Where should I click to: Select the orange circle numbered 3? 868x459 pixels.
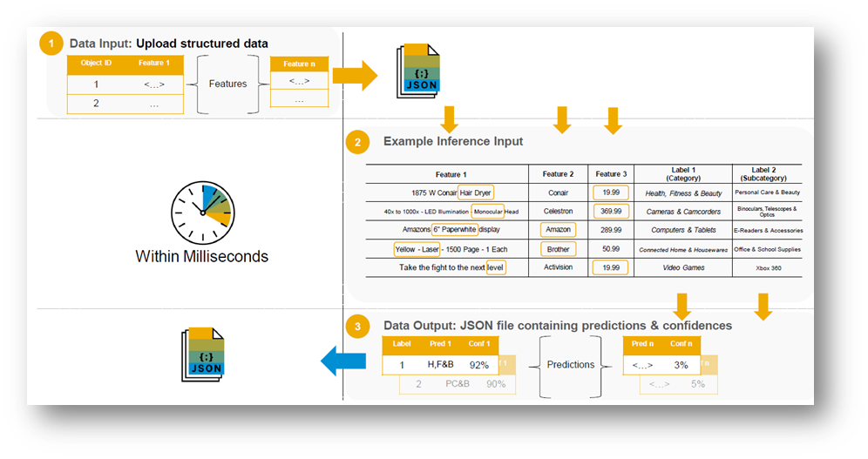[357, 326]
